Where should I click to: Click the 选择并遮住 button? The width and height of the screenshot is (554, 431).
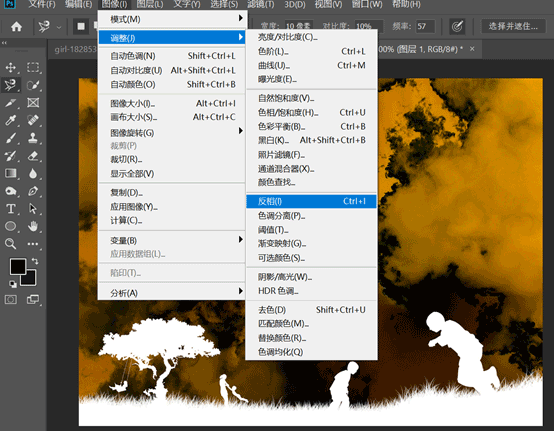(513, 26)
